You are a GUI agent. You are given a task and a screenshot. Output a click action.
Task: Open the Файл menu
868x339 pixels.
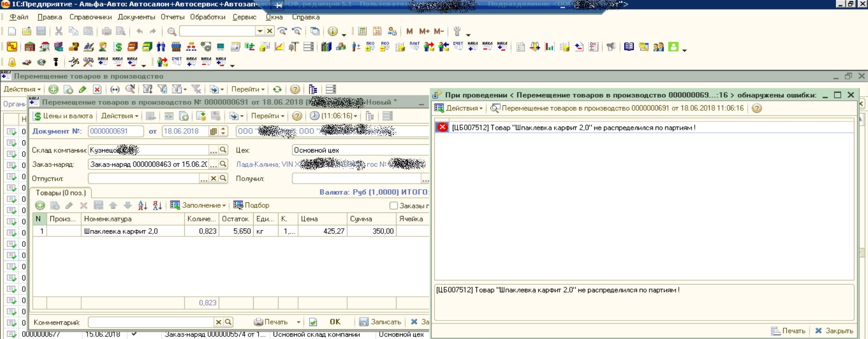click(19, 17)
